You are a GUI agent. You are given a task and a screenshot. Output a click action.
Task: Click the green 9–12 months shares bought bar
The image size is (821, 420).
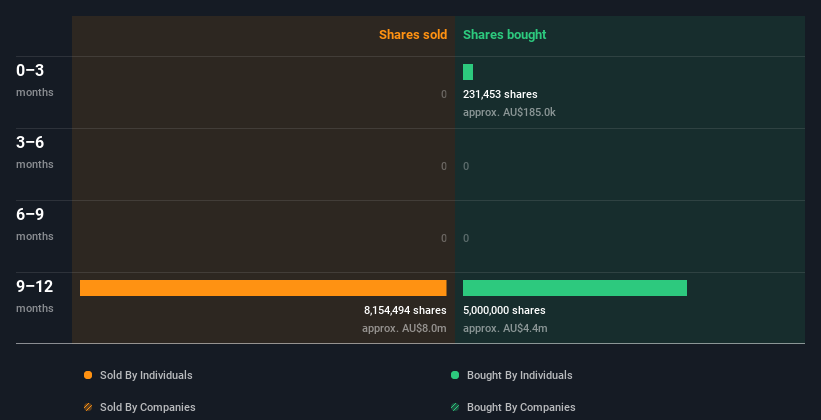[575, 288]
